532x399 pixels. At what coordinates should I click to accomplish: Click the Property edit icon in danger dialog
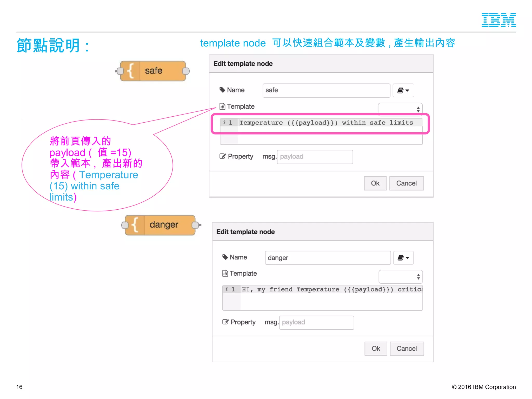(225, 322)
